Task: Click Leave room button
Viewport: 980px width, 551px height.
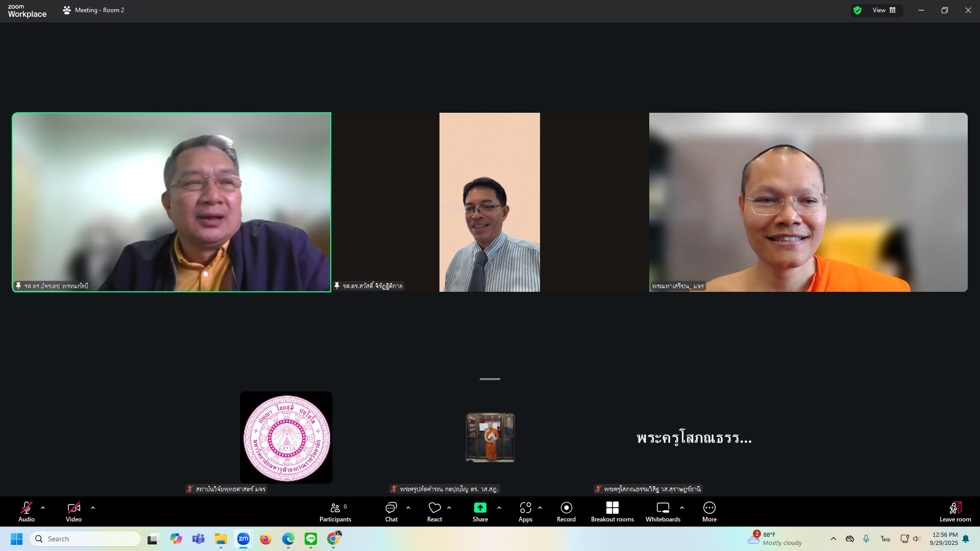Action: (955, 512)
